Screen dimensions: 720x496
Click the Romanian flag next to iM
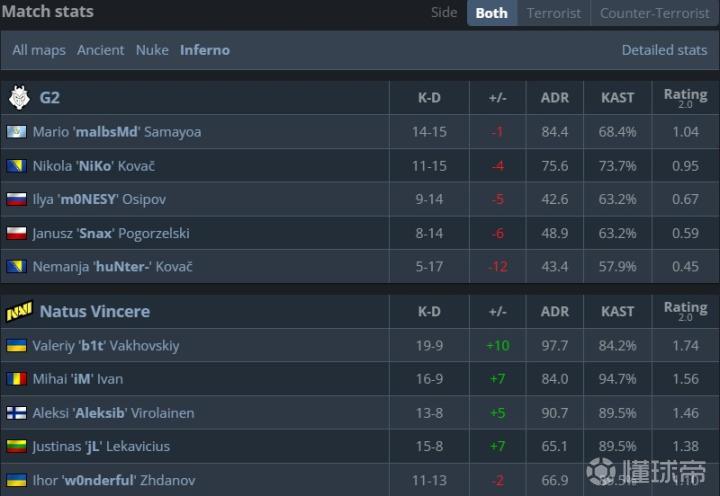pos(16,379)
